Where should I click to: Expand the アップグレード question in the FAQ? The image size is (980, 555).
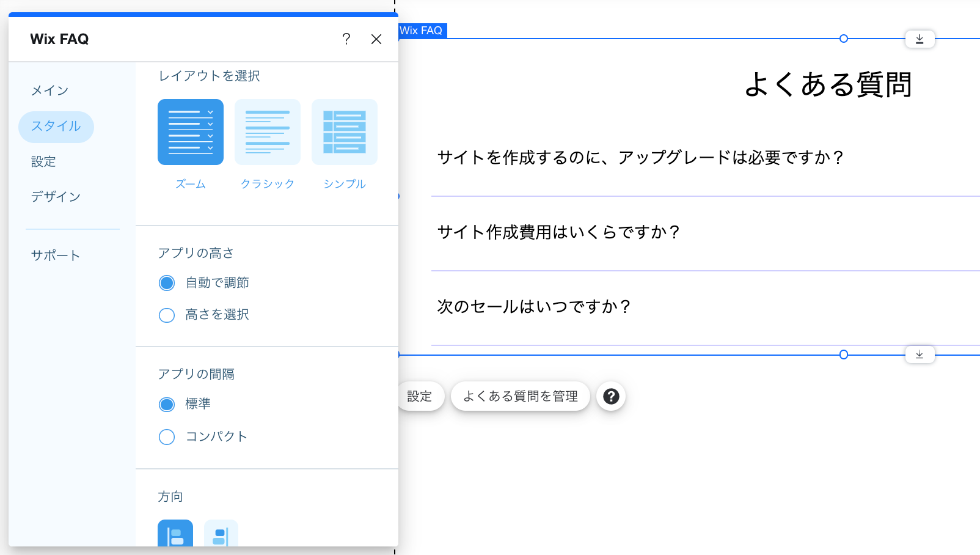tap(639, 157)
